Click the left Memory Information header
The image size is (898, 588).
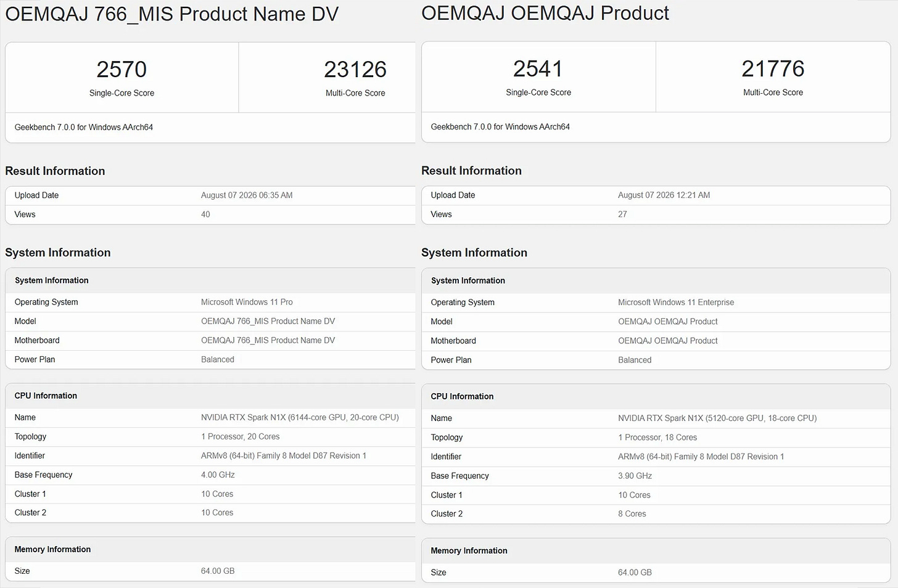(x=52, y=549)
